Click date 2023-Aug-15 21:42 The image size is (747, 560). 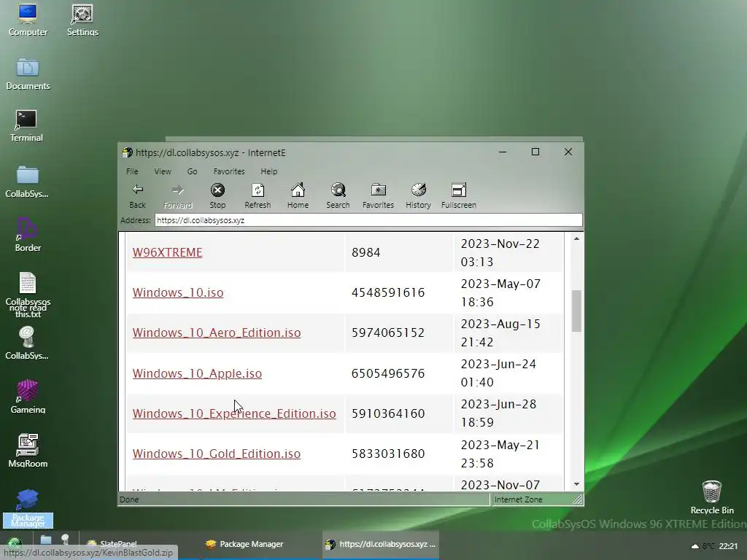pyautogui.click(x=500, y=332)
